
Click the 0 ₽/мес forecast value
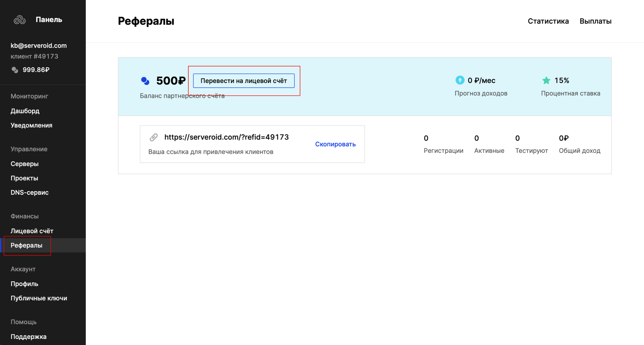click(481, 80)
